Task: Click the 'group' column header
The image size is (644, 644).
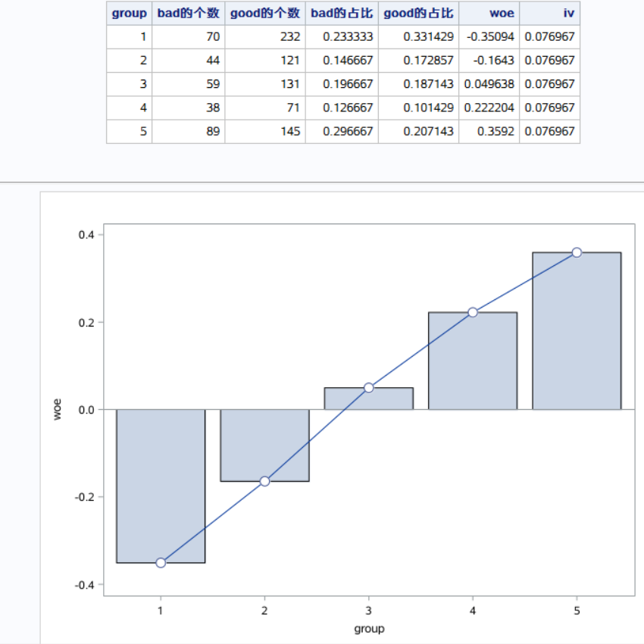Action: pyautogui.click(x=129, y=13)
